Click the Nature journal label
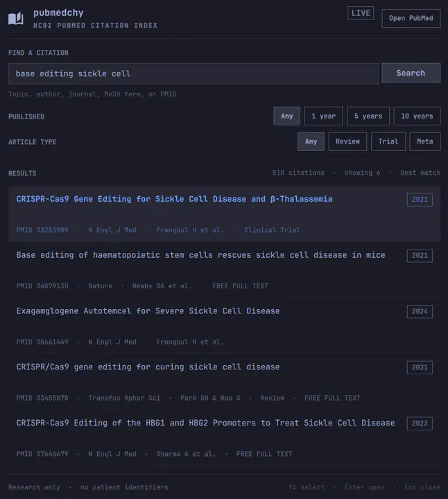The height and width of the screenshot is (499, 448). [100, 286]
